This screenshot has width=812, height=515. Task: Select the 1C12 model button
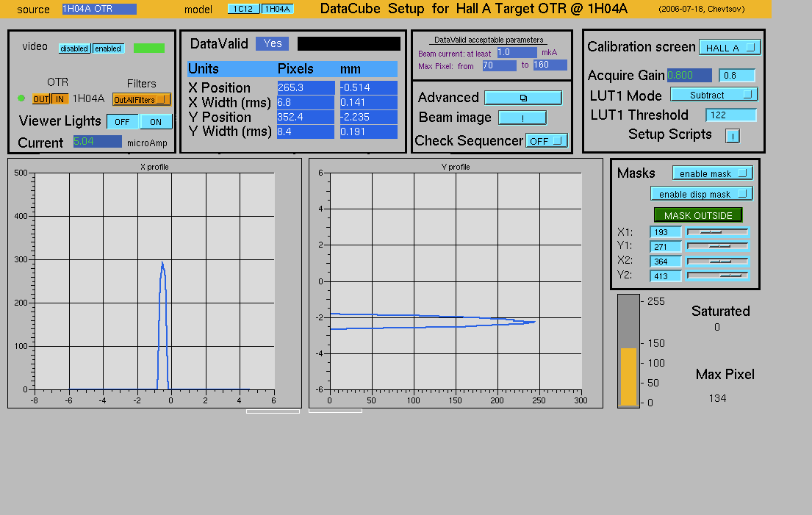point(243,9)
